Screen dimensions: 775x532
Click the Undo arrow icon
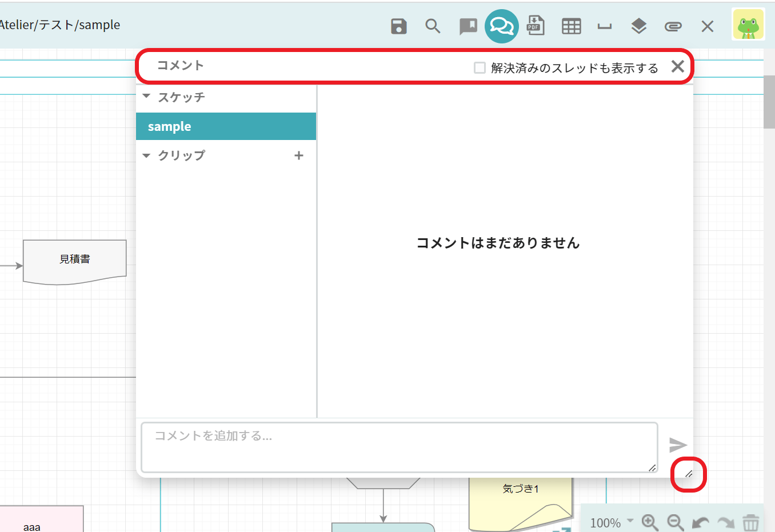[700, 522]
